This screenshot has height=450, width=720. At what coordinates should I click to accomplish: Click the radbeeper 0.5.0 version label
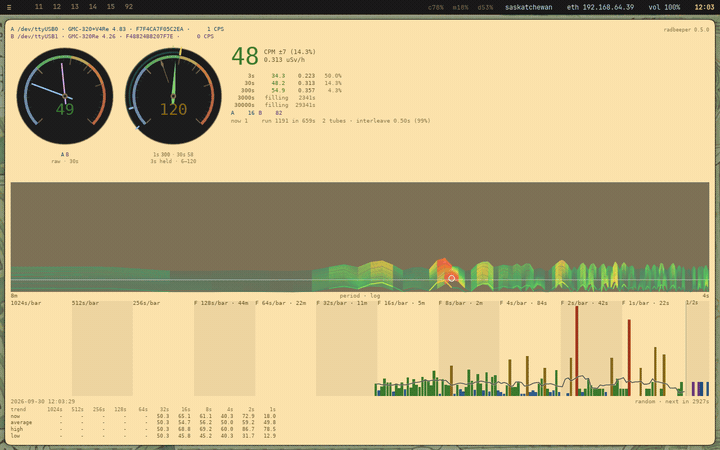click(x=686, y=30)
